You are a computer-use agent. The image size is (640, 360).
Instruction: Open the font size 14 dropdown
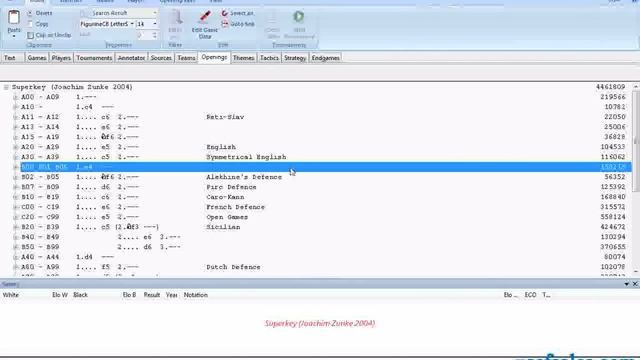pos(155,24)
